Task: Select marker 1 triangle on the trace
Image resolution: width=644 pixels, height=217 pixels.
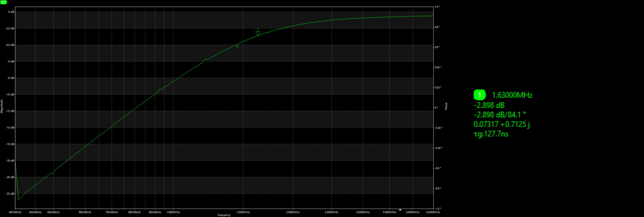Action: [x=258, y=33]
